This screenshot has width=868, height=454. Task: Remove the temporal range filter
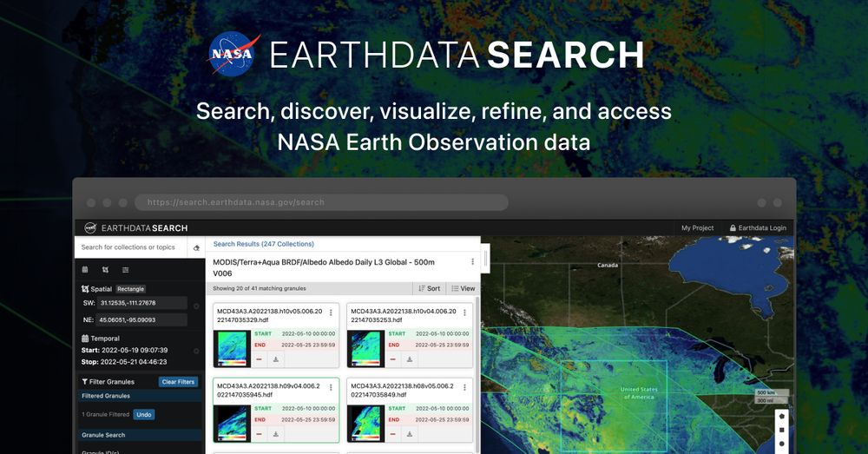[196, 351]
